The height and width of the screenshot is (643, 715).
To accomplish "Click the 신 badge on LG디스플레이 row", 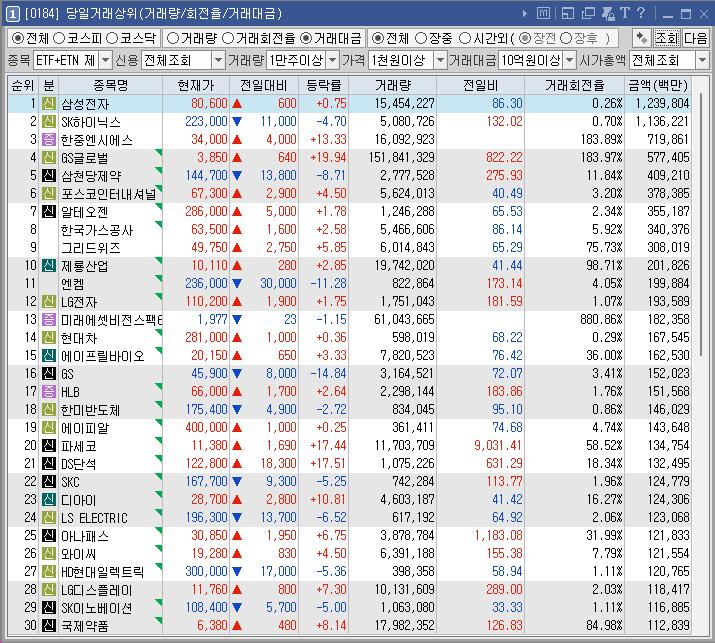I will pyautogui.click(x=49, y=590).
